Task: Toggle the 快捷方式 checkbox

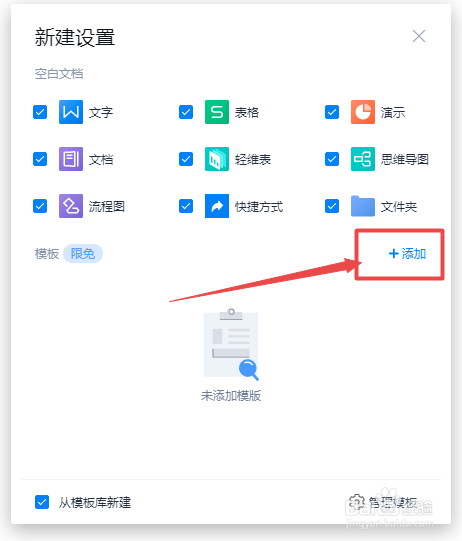Action: click(186, 206)
